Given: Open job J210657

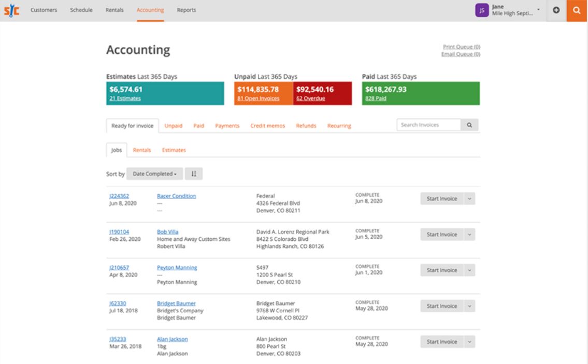Looking at the screenshot, I should click(x=119, y=268).
